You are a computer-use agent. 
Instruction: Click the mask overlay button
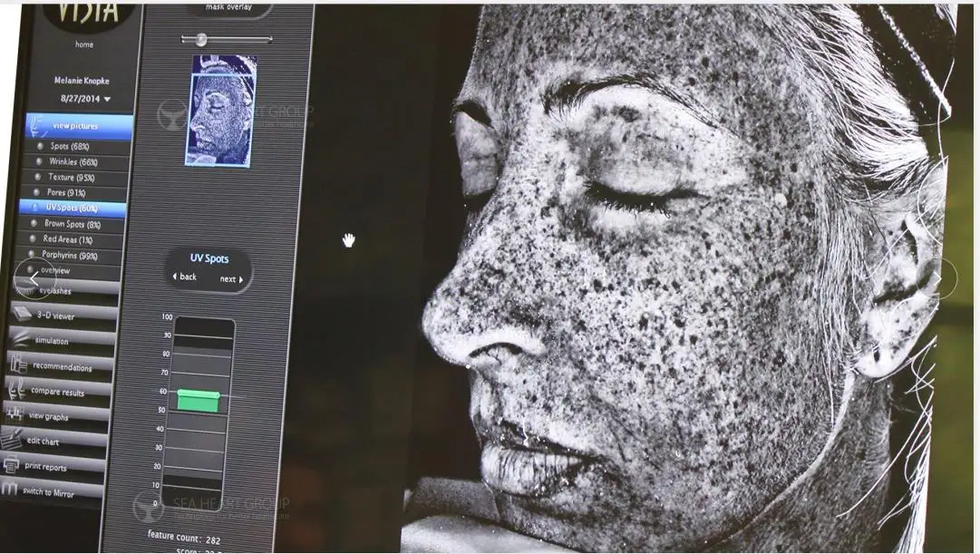coord(228,9)
